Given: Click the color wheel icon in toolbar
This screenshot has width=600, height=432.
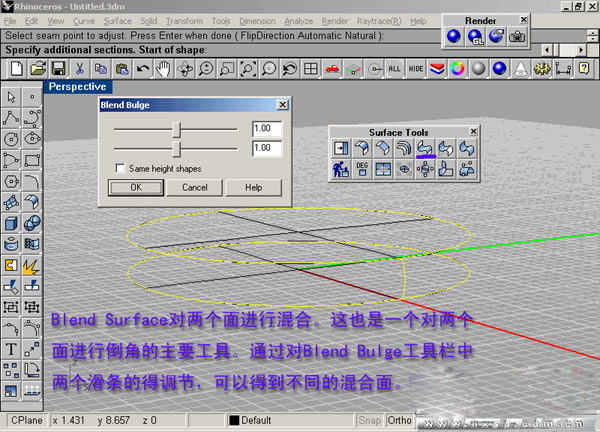Looking at the screenshot, I should click(x=457, y=68).
